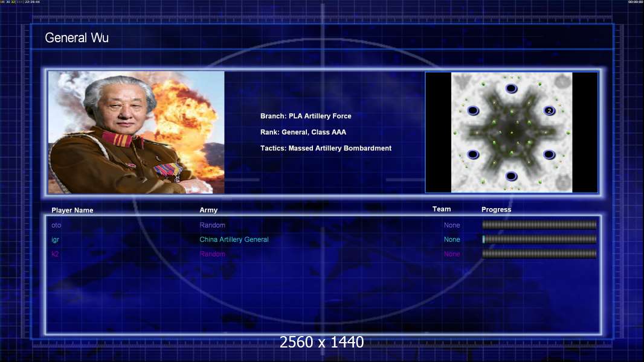Click 'Random' army in k2's row
Viewport: 644px width, 362px height.
click(212, 254)
